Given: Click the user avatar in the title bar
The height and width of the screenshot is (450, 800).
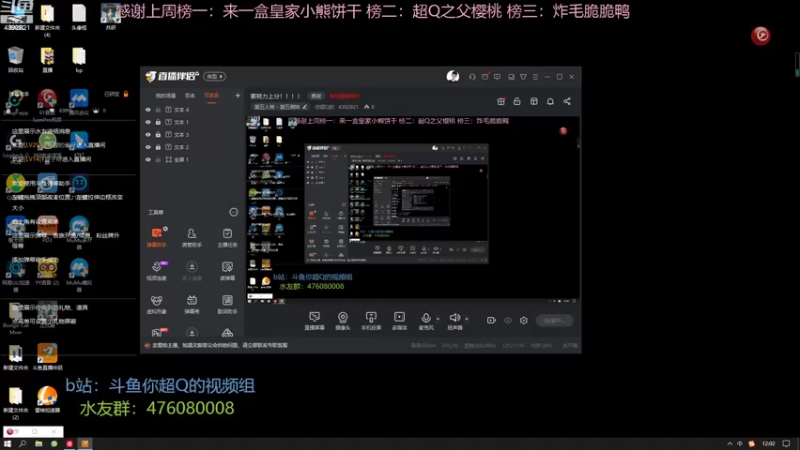Looking at the screenshot, I should point(453,77).
